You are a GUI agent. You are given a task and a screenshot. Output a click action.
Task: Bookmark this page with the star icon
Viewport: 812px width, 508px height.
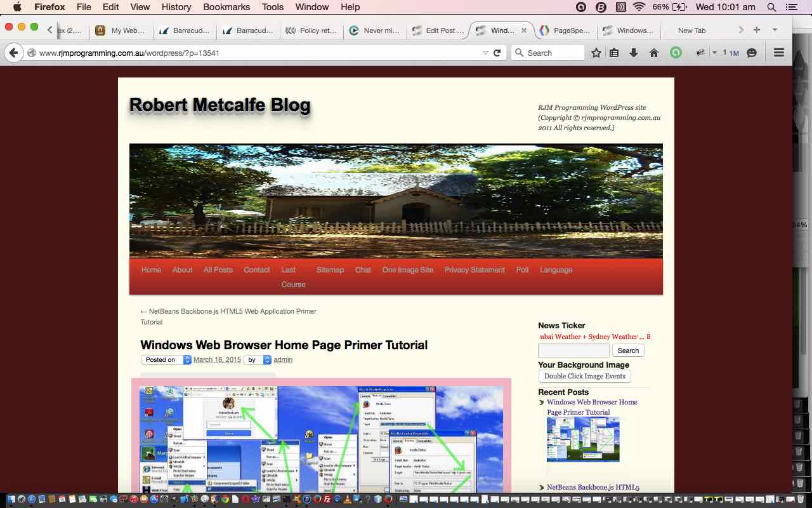596,53
